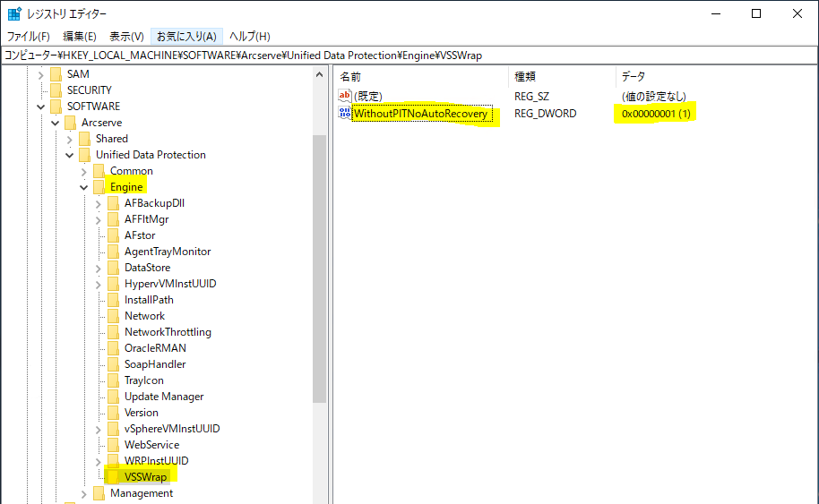The image size is (819, 504).
Task: Click the AFstor folder icon
Action: (x=113, y=235)
